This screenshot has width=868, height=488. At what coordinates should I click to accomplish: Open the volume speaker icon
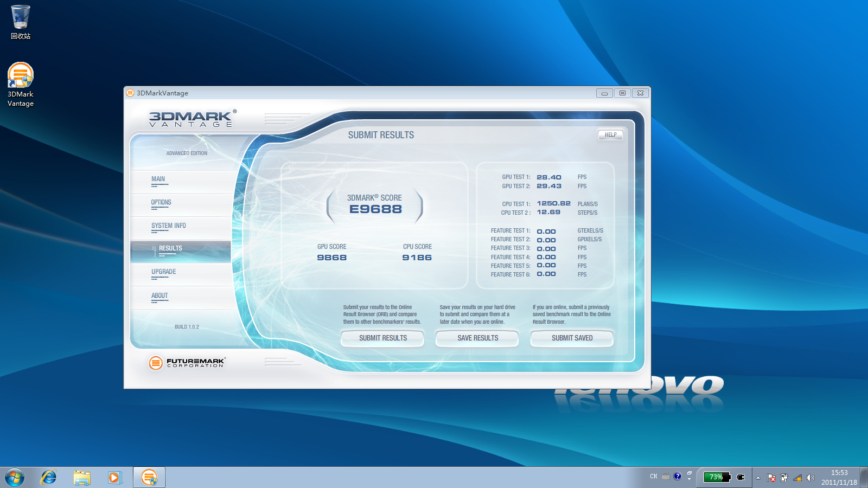pos(810,478)
